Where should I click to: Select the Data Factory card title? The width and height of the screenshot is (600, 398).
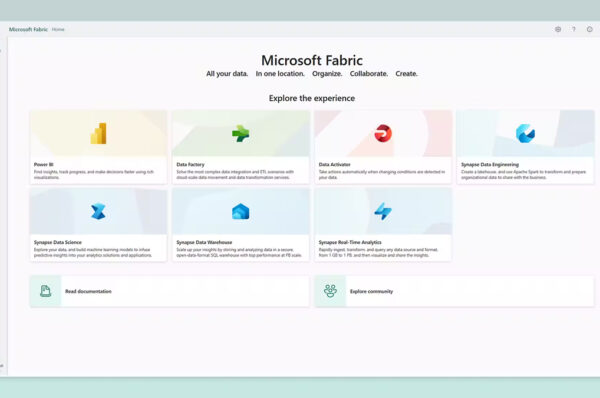click(191, 165)
